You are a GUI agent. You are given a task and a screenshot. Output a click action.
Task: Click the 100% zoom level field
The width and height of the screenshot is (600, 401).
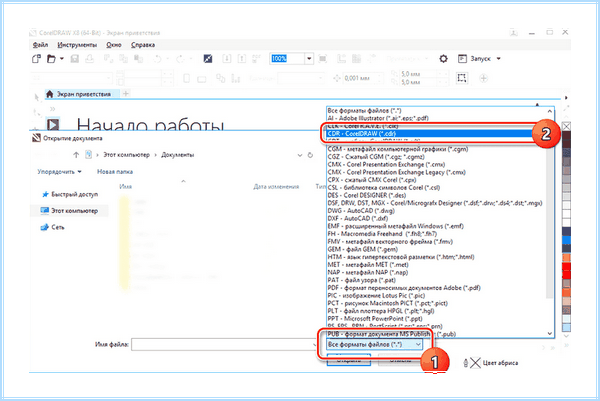coord(287,59)
